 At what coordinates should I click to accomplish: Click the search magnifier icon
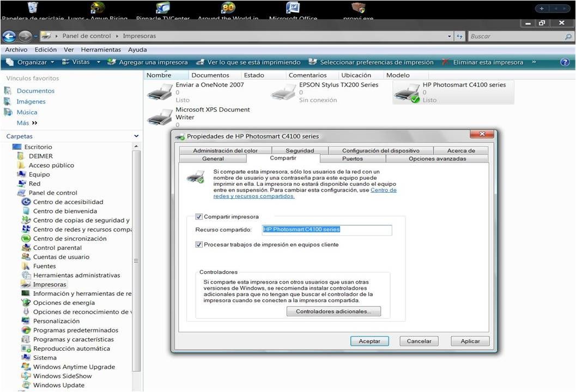click(568, 36)
